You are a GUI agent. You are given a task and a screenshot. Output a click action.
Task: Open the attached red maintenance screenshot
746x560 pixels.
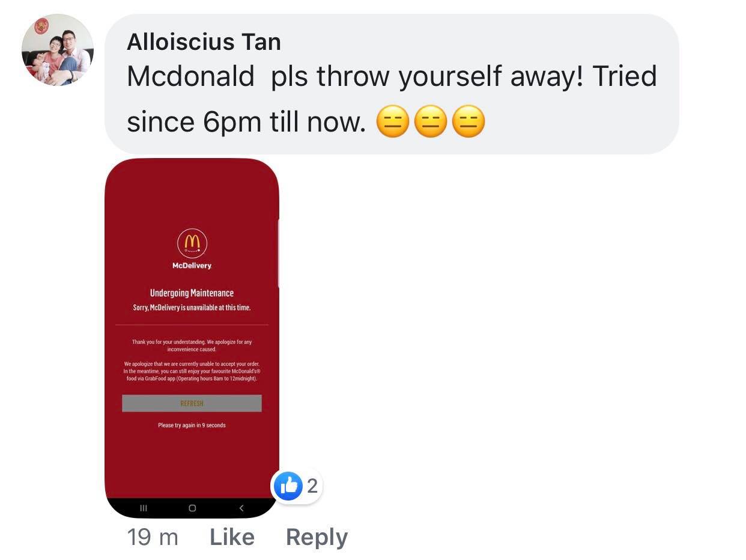[192, 338]
